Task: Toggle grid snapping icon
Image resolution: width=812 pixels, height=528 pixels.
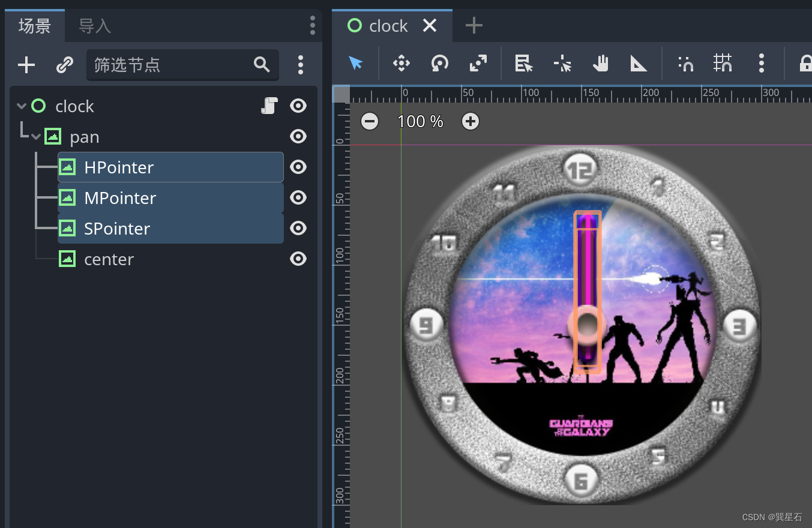Action: tap(723, 62)
